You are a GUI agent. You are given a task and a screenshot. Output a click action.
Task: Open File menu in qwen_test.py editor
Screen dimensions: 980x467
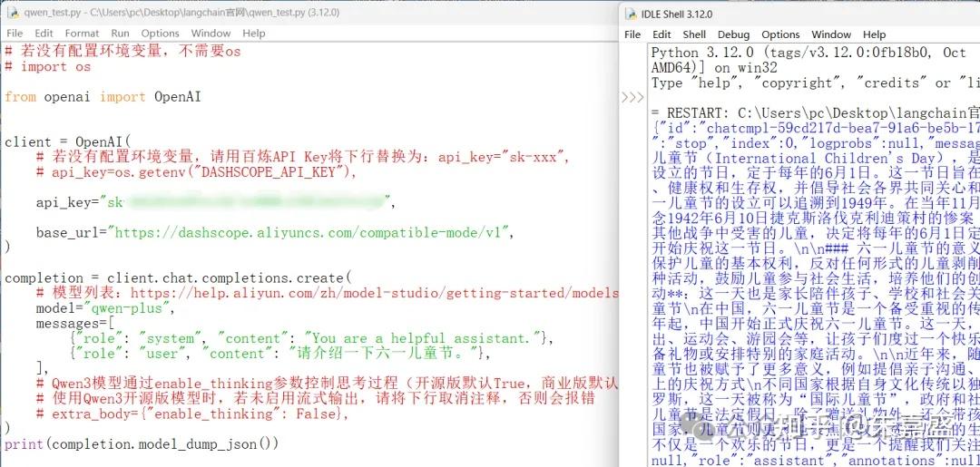click(15, 33)
